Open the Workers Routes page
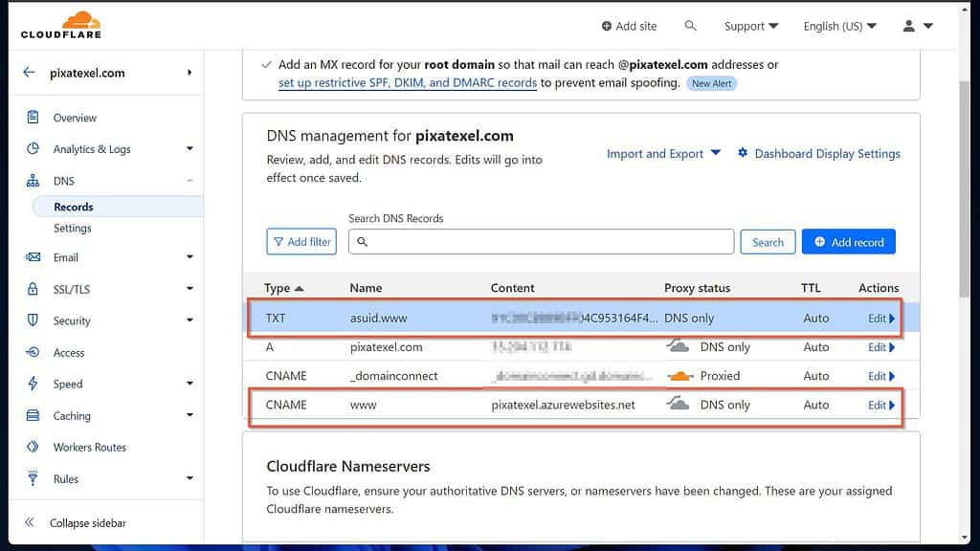Image resolution: width=980 pixels, height=551 pixels. point(89,448)
